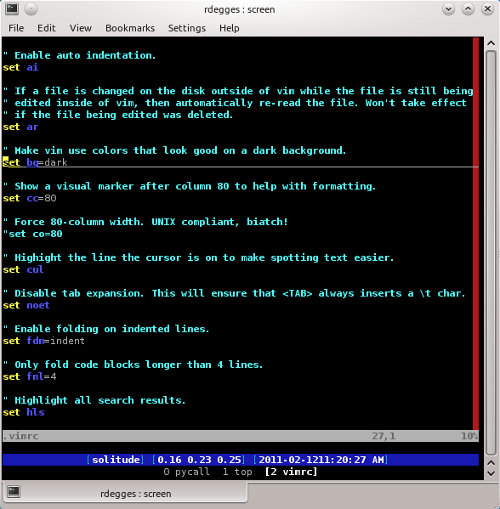
Task: Click the terminal window menu icon in title bar
Action: (12, 9)
